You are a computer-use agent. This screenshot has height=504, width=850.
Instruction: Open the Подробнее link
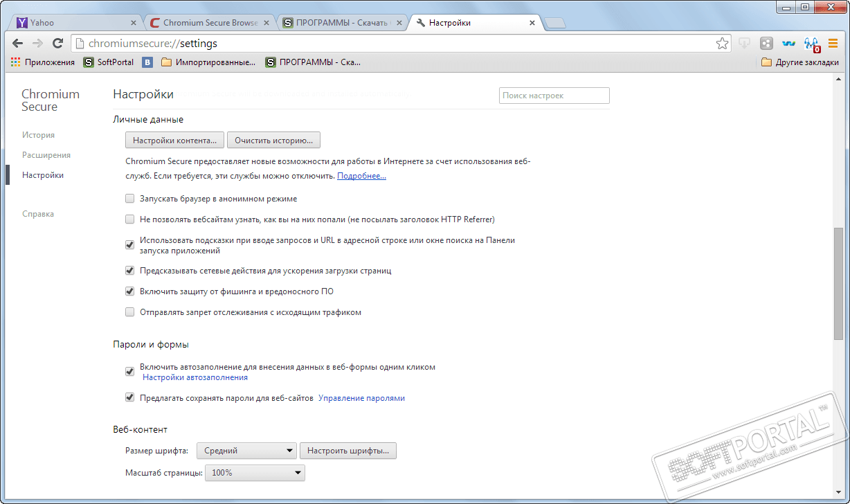pyautogui.click(x=361, y=176)
